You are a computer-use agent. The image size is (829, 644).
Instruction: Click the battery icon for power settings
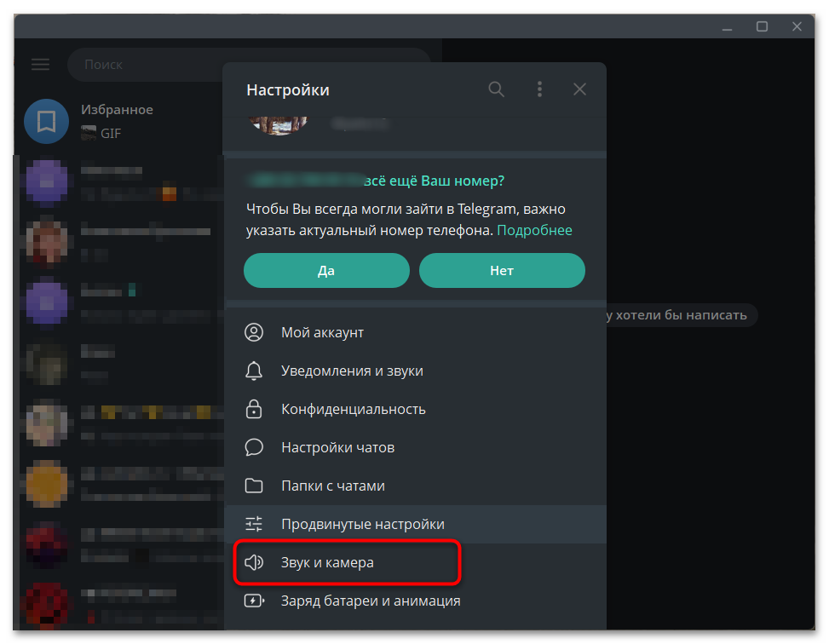tap(254, 601)
